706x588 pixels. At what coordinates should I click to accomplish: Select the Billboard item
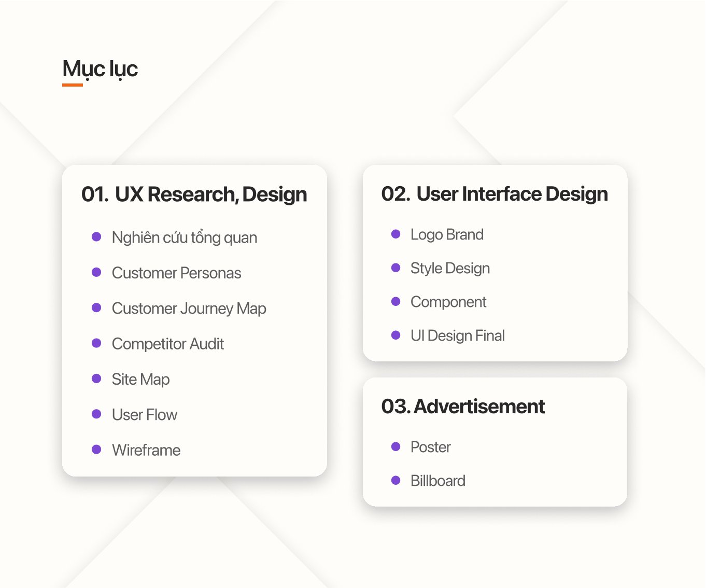[x=438, y=481]
